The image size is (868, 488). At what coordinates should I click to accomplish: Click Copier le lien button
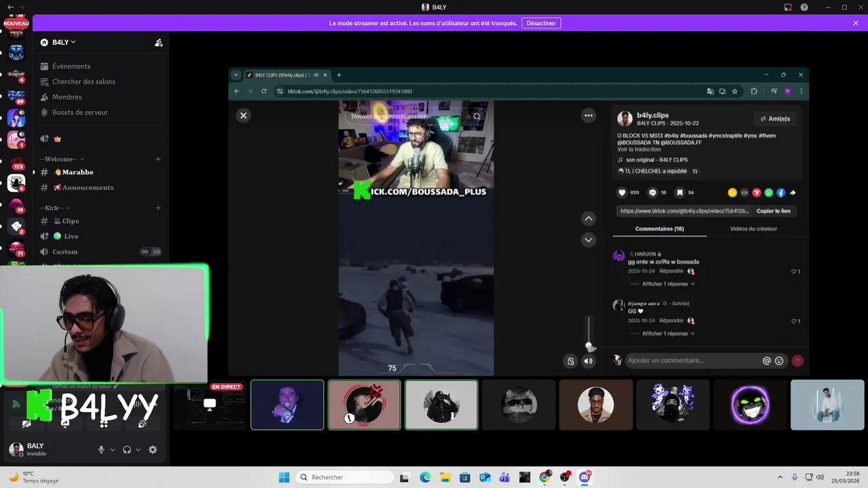click(773, 211)
